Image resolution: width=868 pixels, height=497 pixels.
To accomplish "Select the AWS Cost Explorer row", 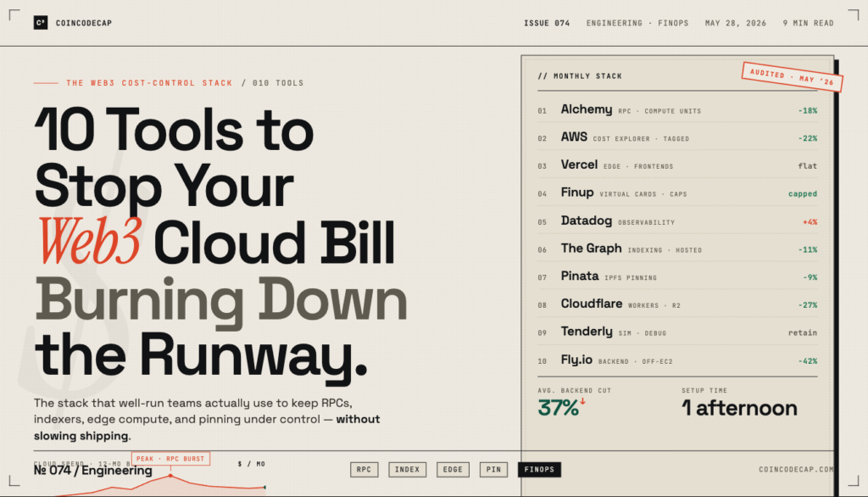I will click(x=677, y=137).
